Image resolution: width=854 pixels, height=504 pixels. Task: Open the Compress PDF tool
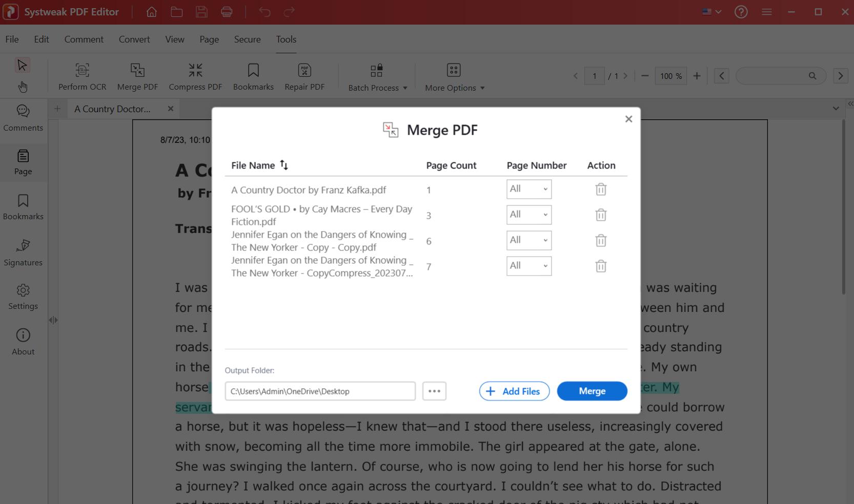coord(195,75)
